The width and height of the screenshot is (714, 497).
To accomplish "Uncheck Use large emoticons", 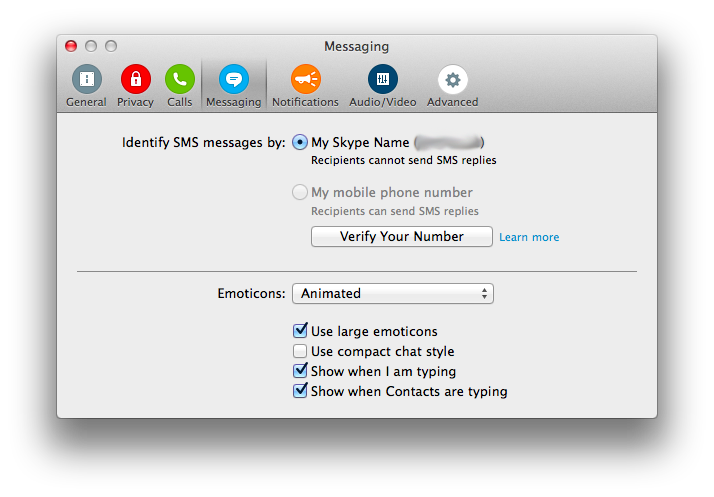I will 300,331.
